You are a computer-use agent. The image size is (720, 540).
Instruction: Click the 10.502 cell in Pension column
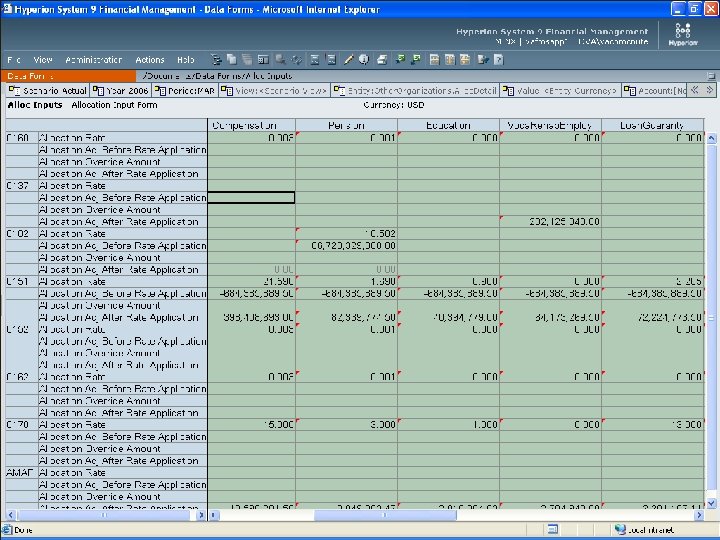346,233
